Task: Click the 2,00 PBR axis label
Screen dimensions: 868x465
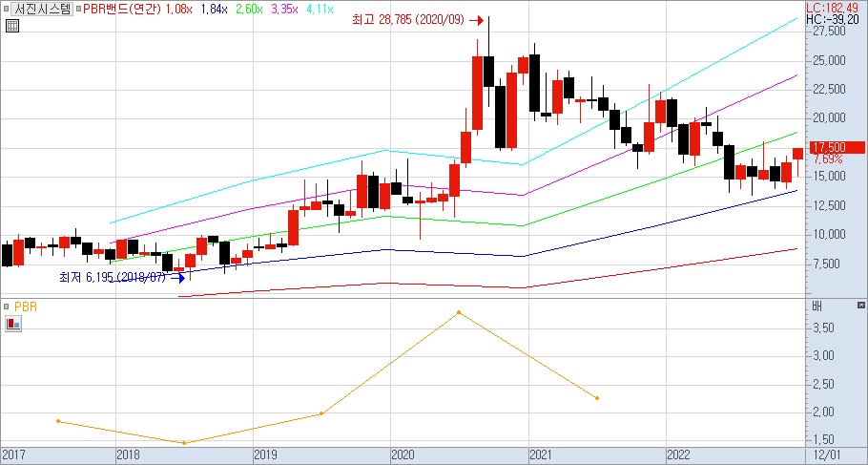Action: click(824, 412)
